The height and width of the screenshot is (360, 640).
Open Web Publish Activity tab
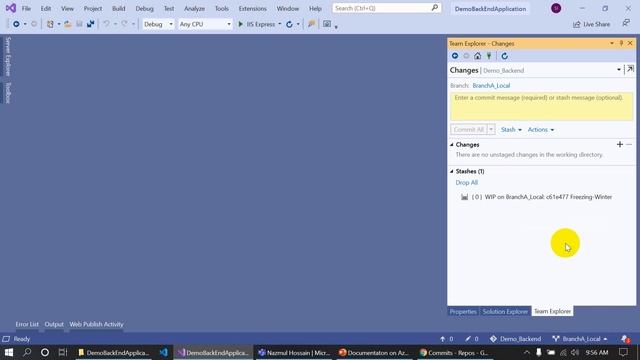click(x=96, y=324)
